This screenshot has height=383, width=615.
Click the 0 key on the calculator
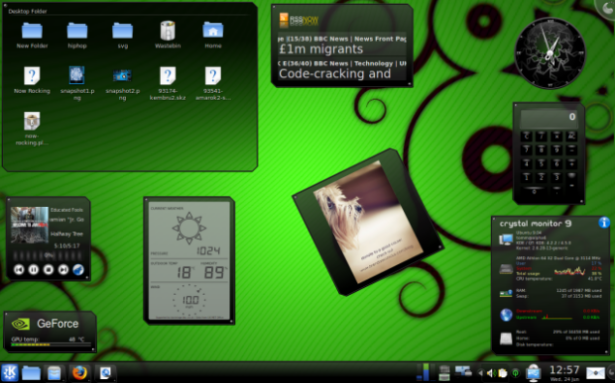[534, 191]
